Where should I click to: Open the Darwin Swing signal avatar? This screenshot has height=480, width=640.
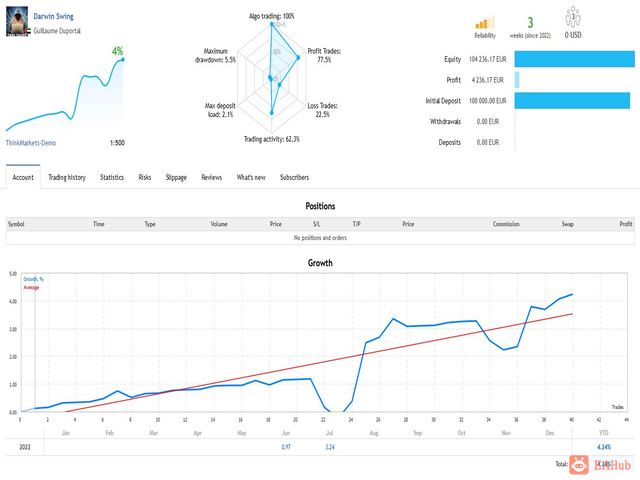(17, 21)
